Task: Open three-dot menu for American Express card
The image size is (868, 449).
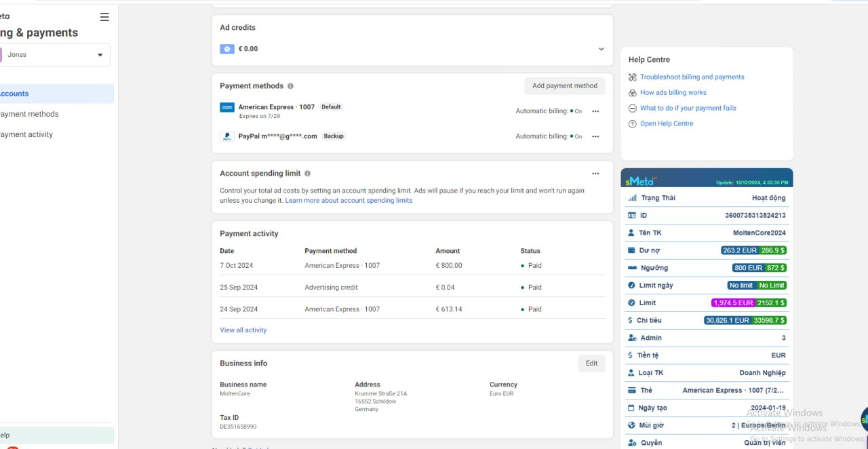Action: coord(595,111)
